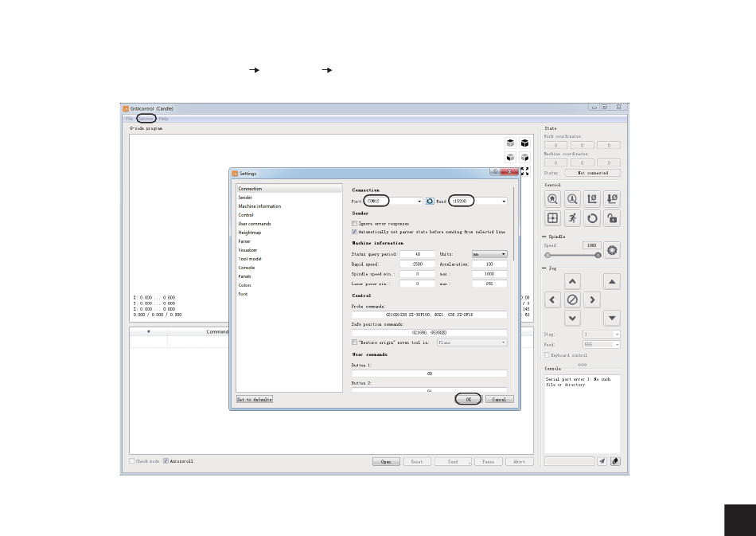Viewport: 756px width, 536px height.
Task: Click the Open button below the table
Action: (x=386, y=461)
